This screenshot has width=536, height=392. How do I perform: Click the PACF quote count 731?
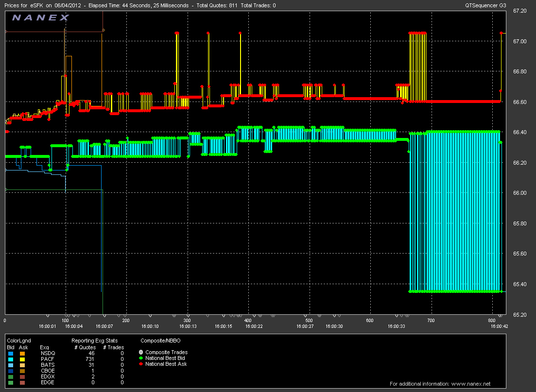(90, 359)
